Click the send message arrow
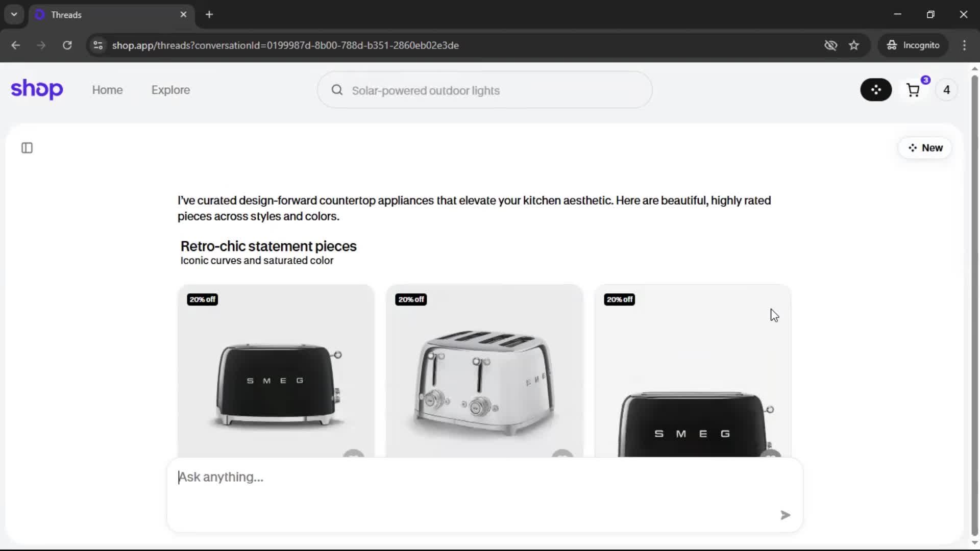Viewport: 980px width, 551px height. tap(785, 515)
